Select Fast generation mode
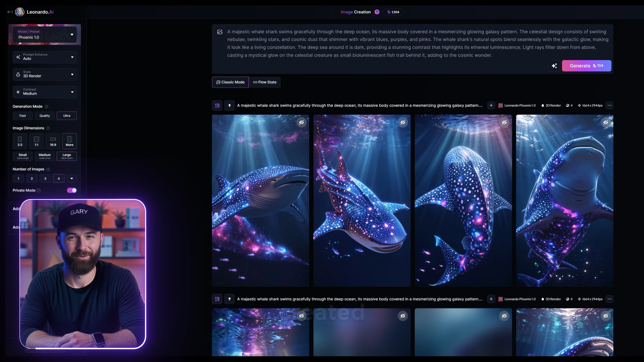Image resolution: width=644 pixels, height=362 pixels. 23,116
